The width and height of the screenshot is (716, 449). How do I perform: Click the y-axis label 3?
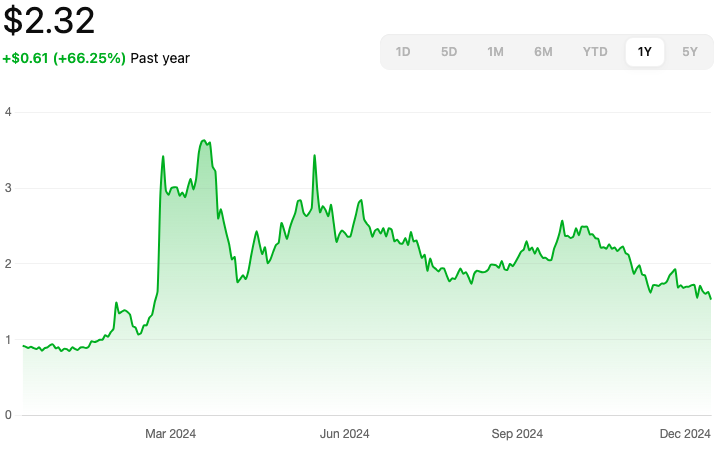8,188
